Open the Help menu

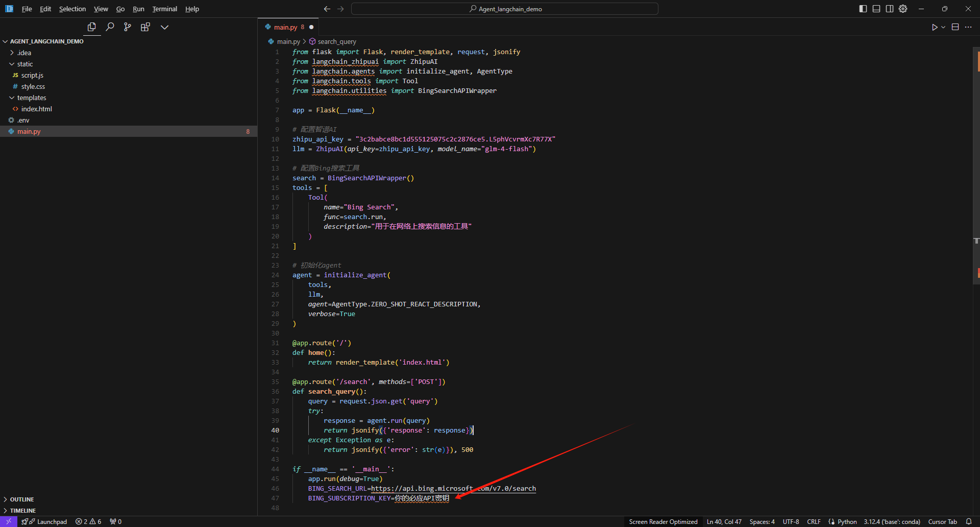click(x=192, y=9)
